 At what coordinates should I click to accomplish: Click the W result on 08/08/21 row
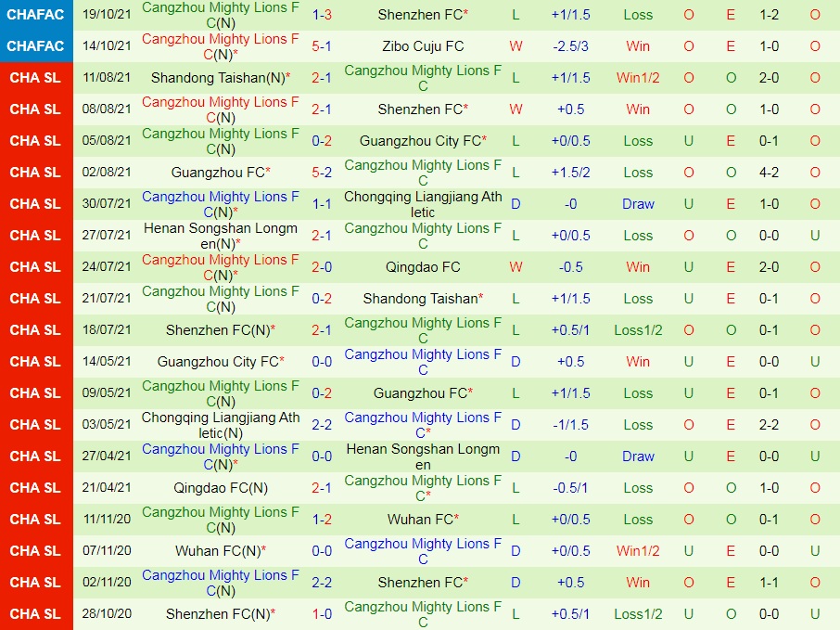[515, 109]
